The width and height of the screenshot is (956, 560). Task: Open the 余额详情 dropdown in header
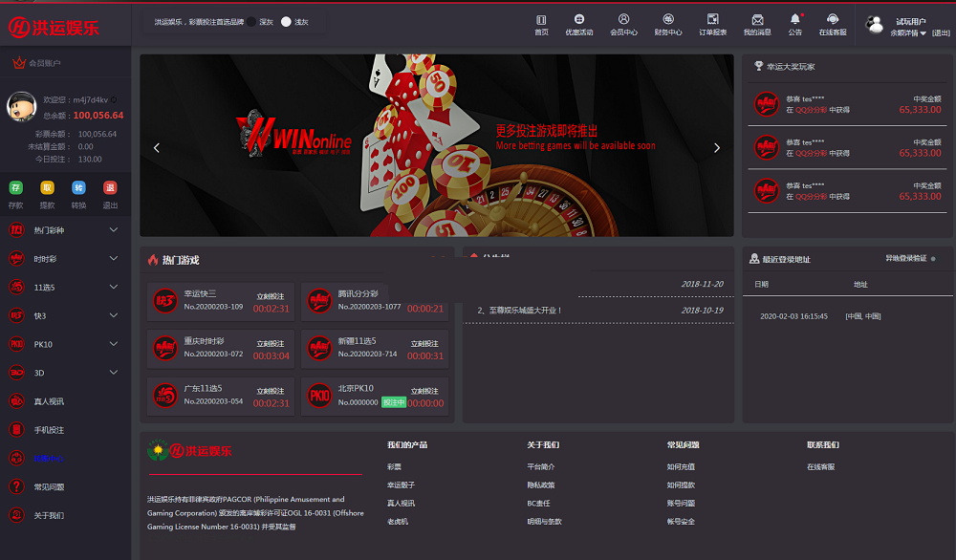click(908, 32)
